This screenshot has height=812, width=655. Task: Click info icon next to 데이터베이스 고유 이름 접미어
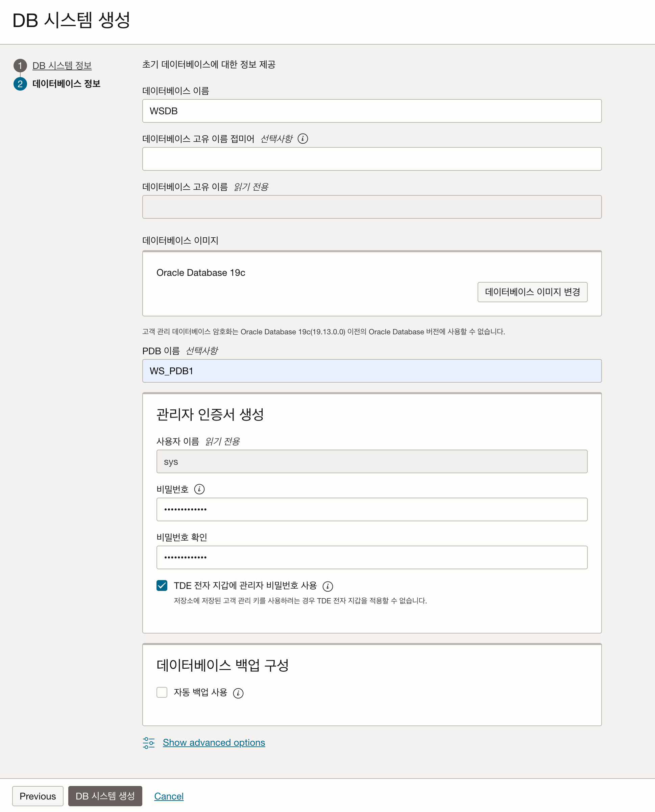(302, 139)
